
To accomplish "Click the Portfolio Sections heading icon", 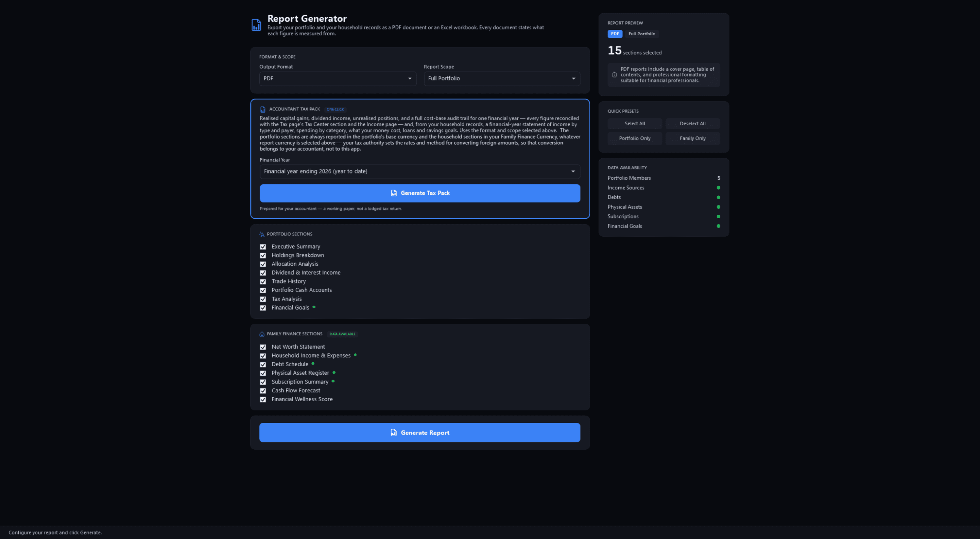I will click(262, 234).
